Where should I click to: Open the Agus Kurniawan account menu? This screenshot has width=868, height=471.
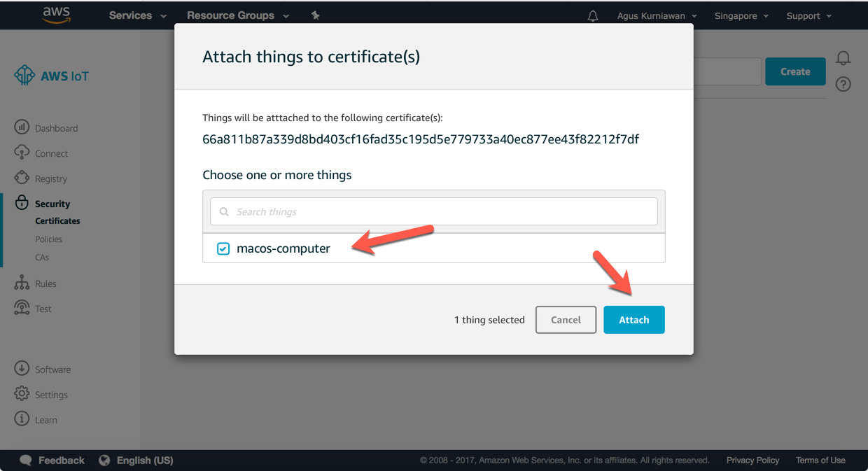(657, 15)
